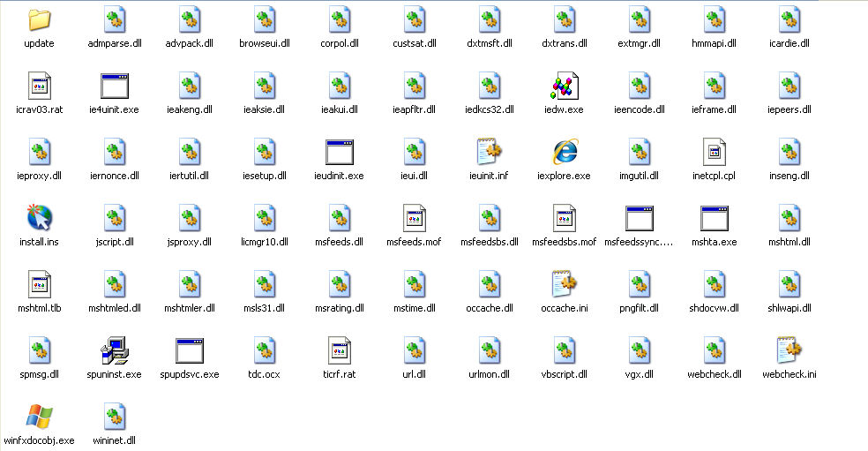This screenshot has height=451, width=868.
Task: Click the icardie.dll file name
Action: pyautogui.click(x=789, y=43)
